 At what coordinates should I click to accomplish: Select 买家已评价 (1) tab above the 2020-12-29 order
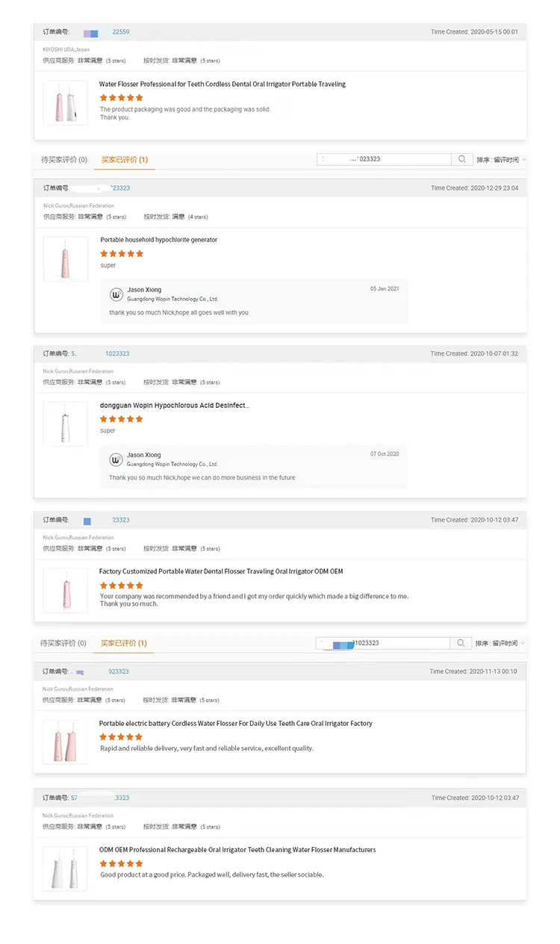point(125,160)
